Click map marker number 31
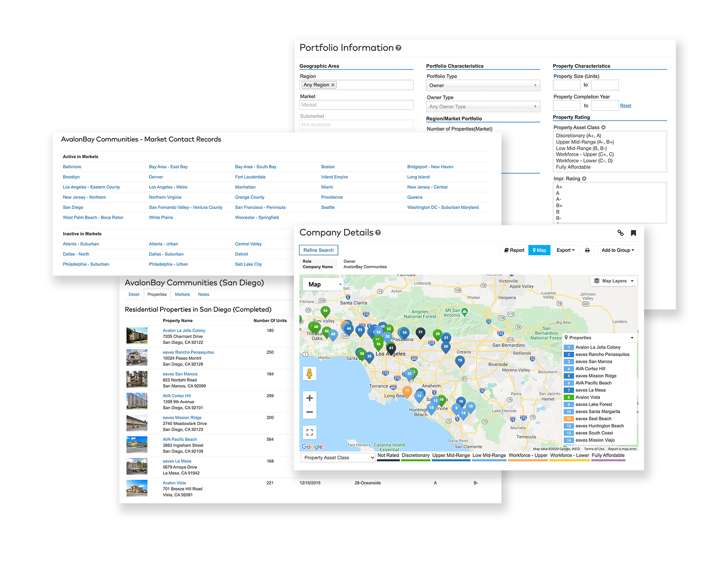The image size is (728, 565). (420, 332)
